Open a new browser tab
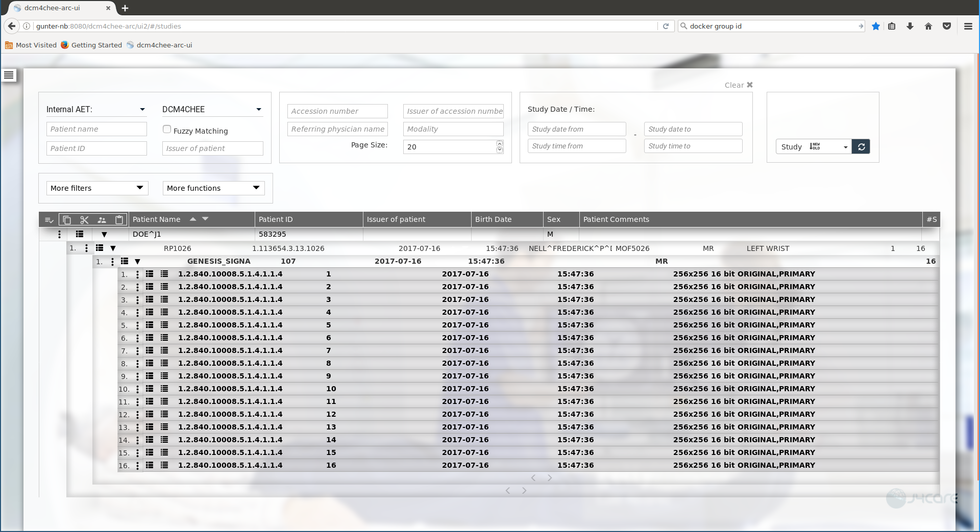Image resolution: width=980 pixels, height=532 pixels. [125, 8]
